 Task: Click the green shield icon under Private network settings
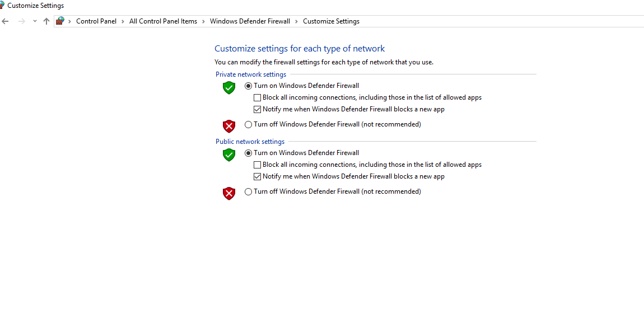coord(228,87)
